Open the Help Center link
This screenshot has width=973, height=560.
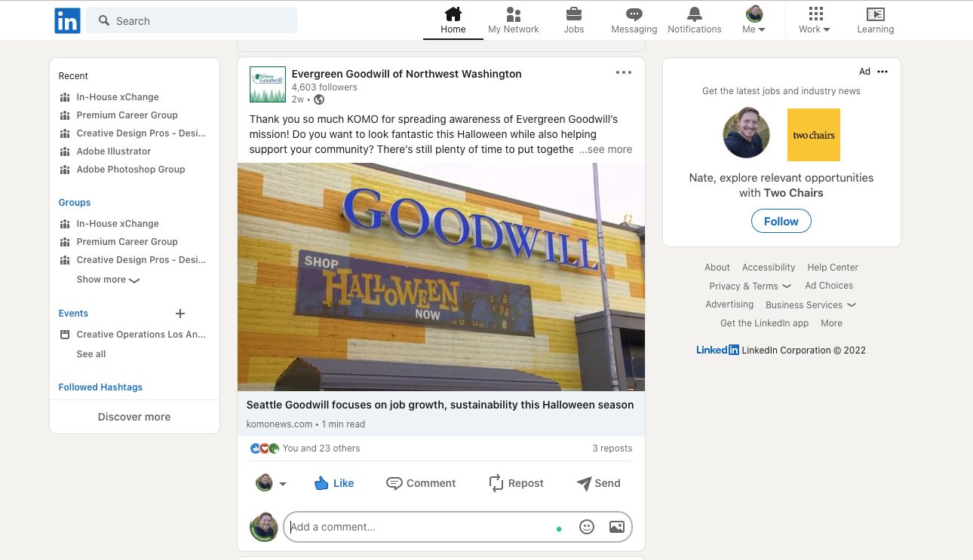pos(833,268)
